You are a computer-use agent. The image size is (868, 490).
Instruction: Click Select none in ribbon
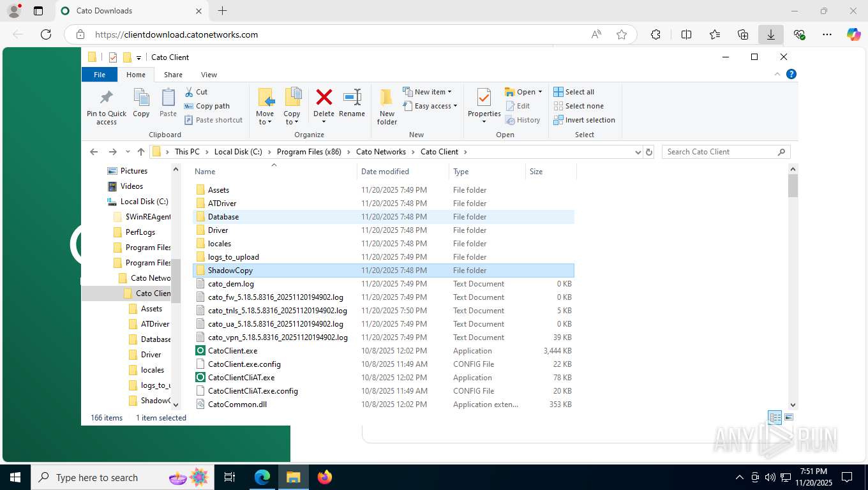tap(578, 106)
